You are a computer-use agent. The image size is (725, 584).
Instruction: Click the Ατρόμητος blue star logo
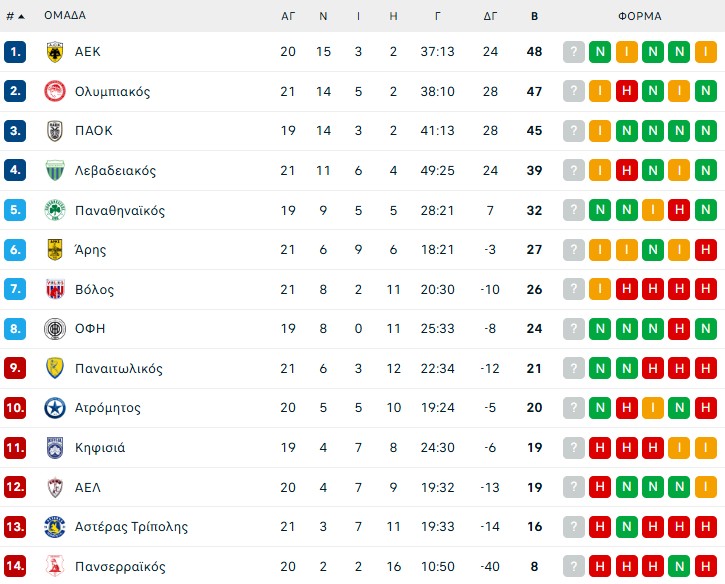(x=54, y=408)
